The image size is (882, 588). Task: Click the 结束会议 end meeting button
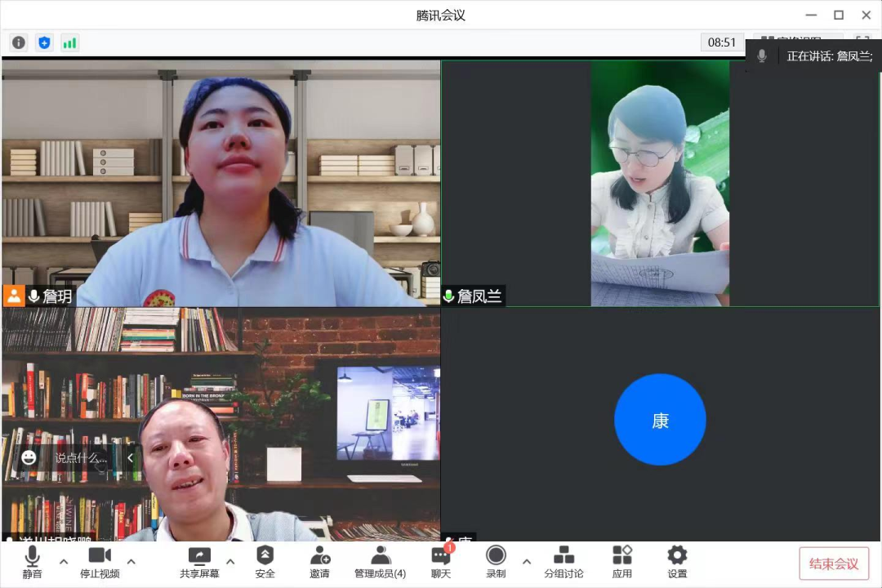click(834, 563)
